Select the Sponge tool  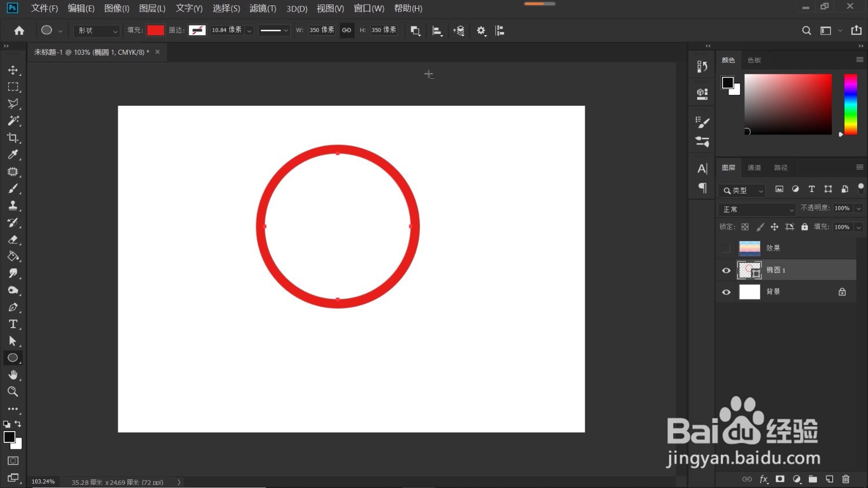(x=13, y=290)
